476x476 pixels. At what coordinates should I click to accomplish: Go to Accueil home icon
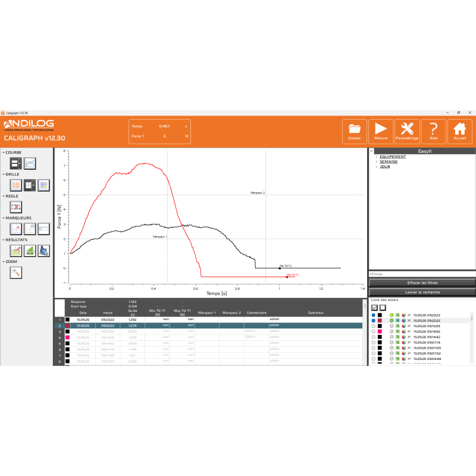click(459, 131)
